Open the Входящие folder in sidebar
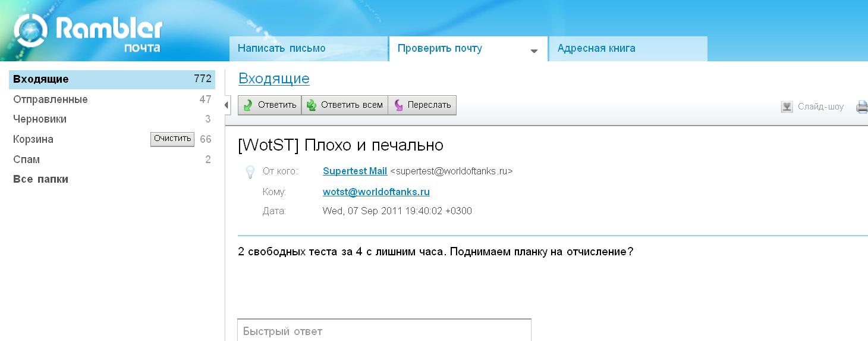 (112, 79)
